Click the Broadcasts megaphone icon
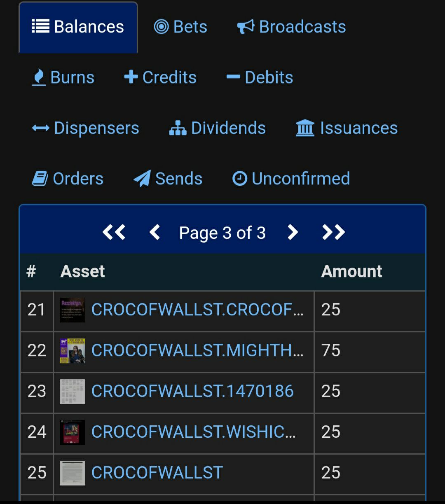 pyautogui.click(x=246, y=27)
